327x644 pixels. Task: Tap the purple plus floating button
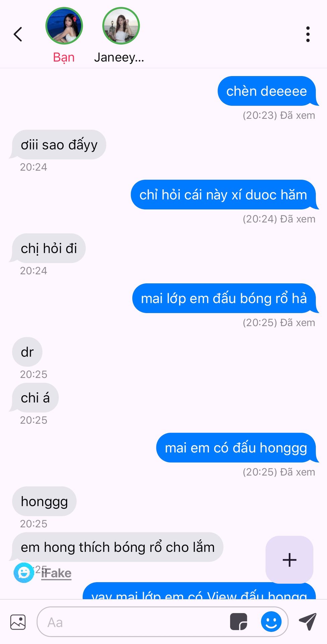(x=289, y=559)
